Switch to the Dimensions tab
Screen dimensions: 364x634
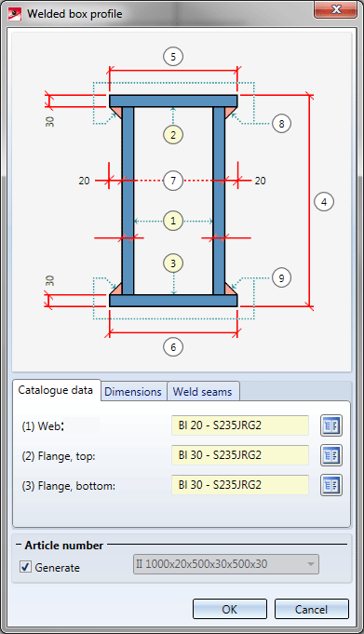(133, 391)
